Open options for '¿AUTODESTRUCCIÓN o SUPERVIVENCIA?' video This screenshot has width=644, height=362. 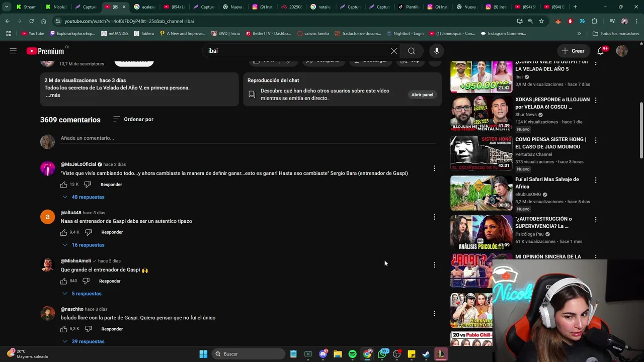(x=596, y=220)
